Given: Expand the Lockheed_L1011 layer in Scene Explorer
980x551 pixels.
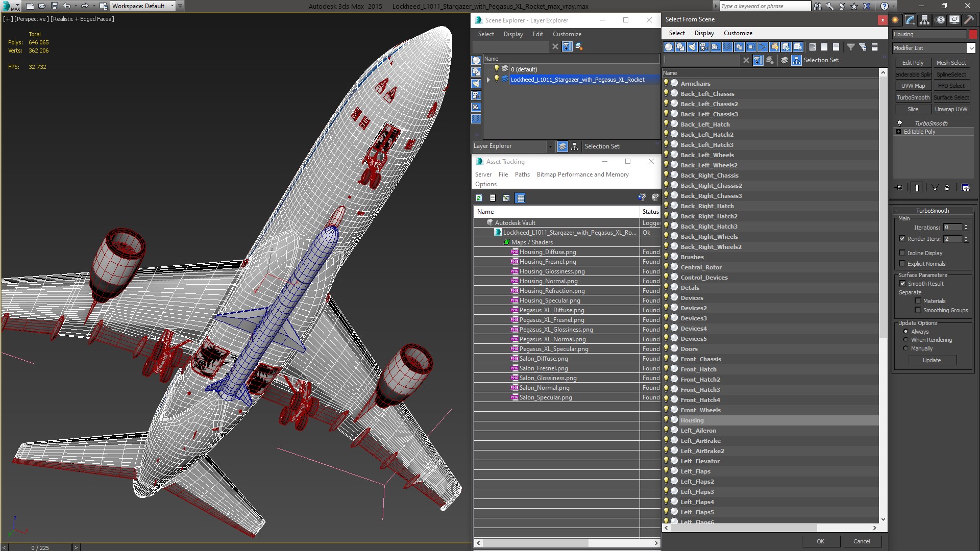Looking at the screenshot, I should pos(488,80).
